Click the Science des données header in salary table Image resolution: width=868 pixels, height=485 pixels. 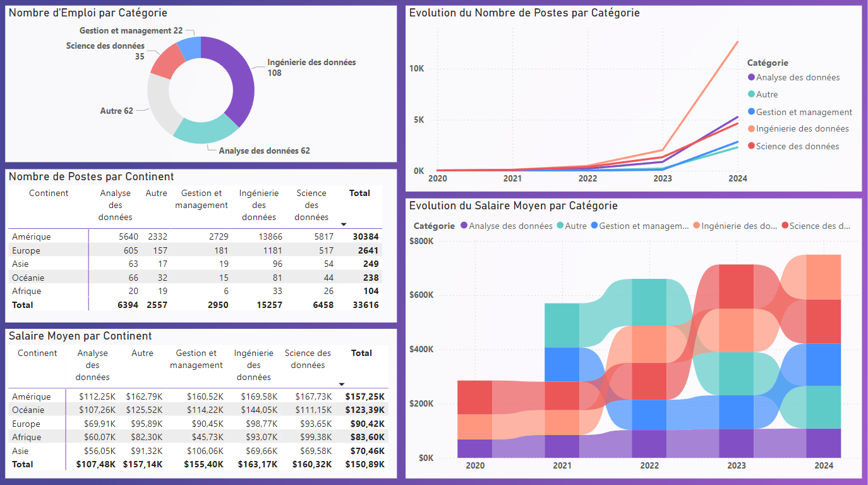[x=308, y=358]
